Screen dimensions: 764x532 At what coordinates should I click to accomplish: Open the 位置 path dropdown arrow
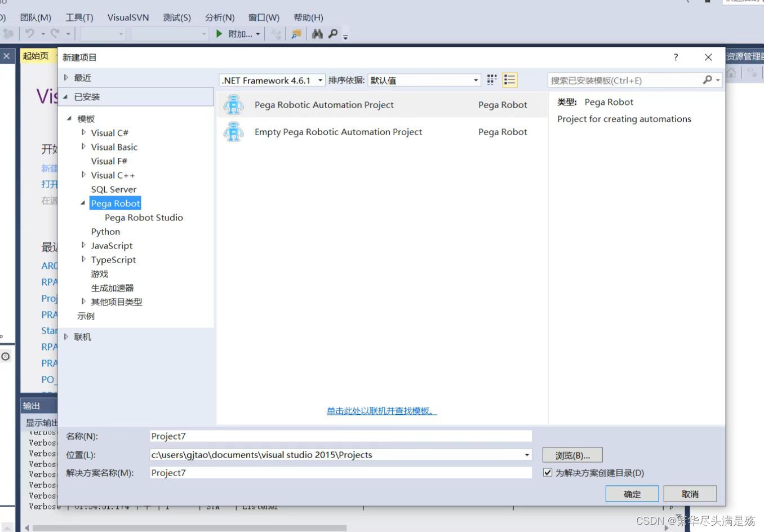pos(527,455)
